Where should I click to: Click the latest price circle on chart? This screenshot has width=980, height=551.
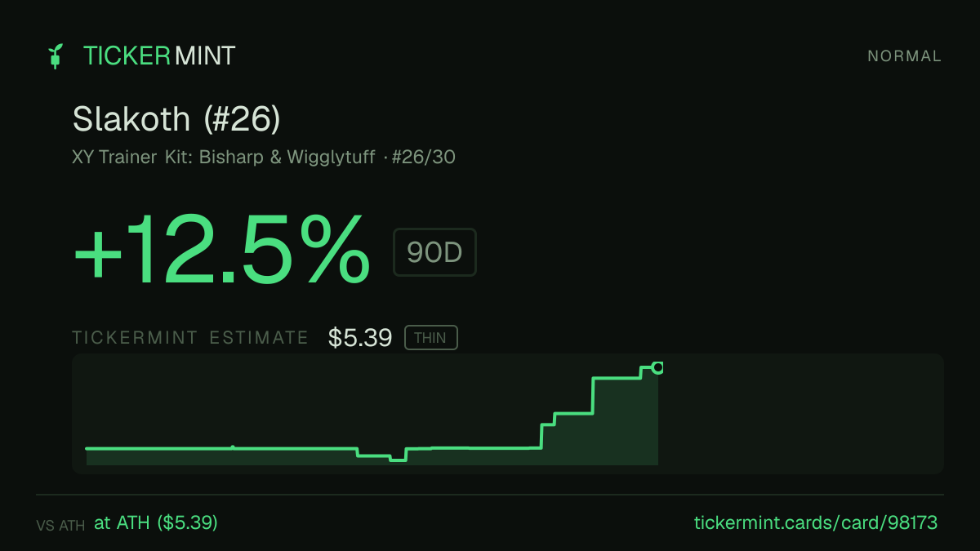(657, 367)
